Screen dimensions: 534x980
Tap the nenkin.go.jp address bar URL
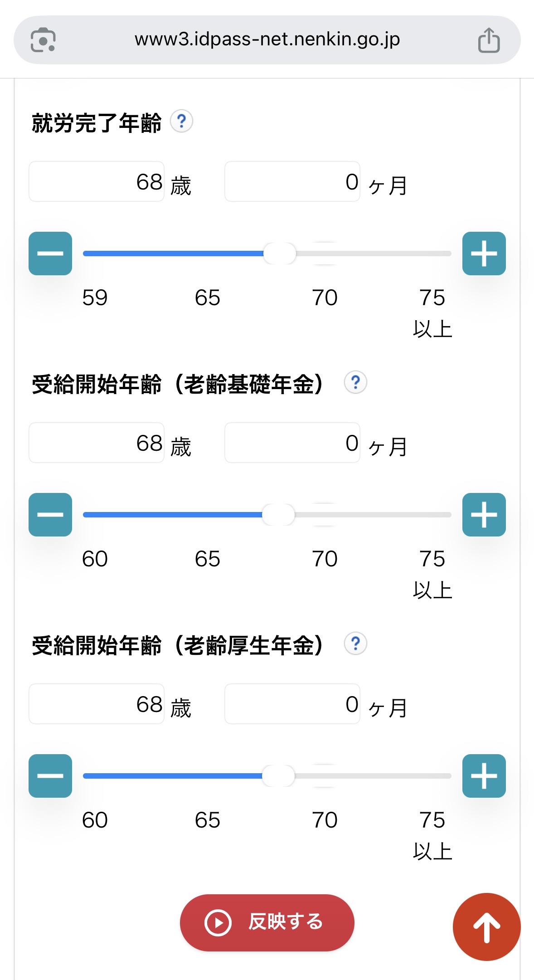(x=267, y=40)
